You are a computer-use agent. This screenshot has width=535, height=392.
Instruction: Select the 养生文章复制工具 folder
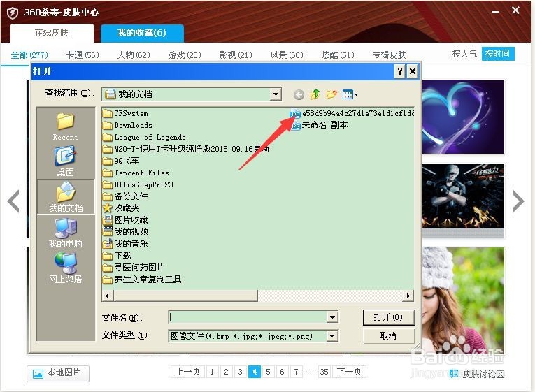click(142, 280)
